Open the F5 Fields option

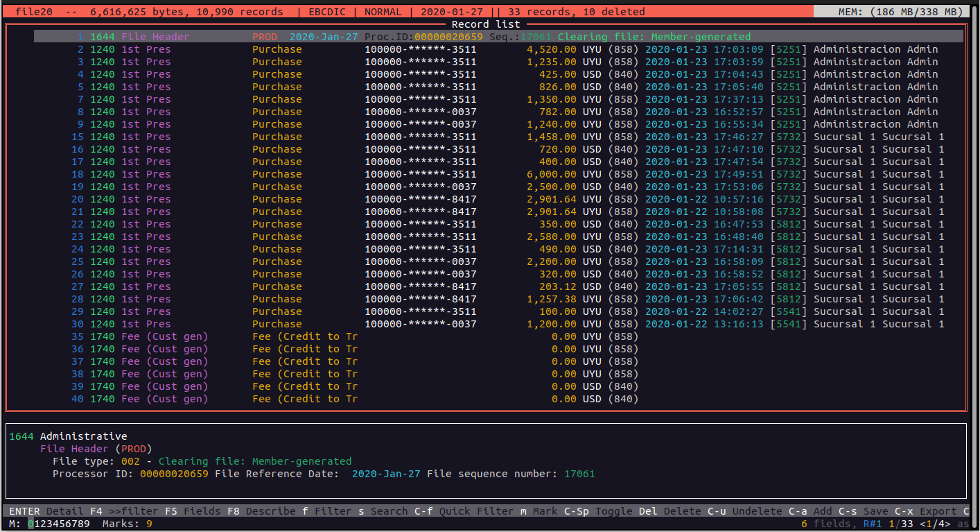[x=193, y=511]
